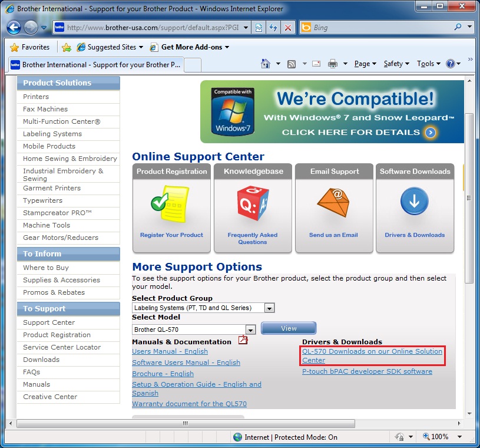Image resolution: width=480 pixels, height=448 pixels.
Task: Click the horizontal scrollbar thumb
Action: coord(185,423)
